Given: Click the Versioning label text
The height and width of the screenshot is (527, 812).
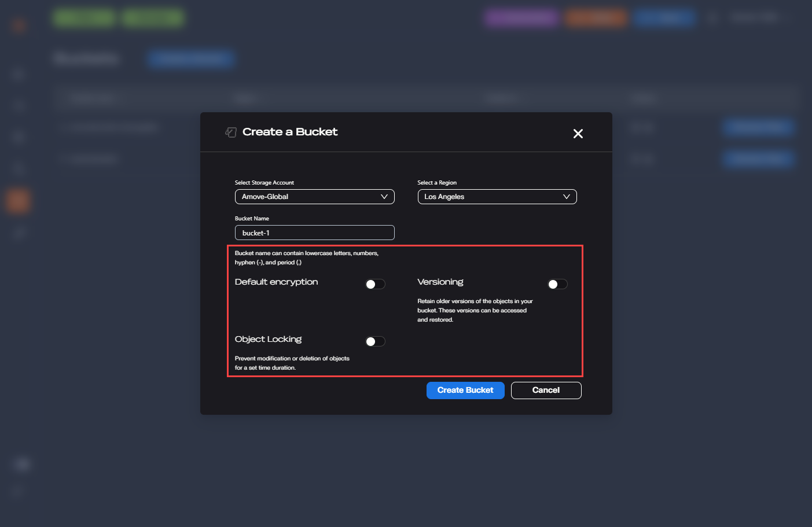Looking at the screenshot, I should pyautogui.click(x=440, y=282).
